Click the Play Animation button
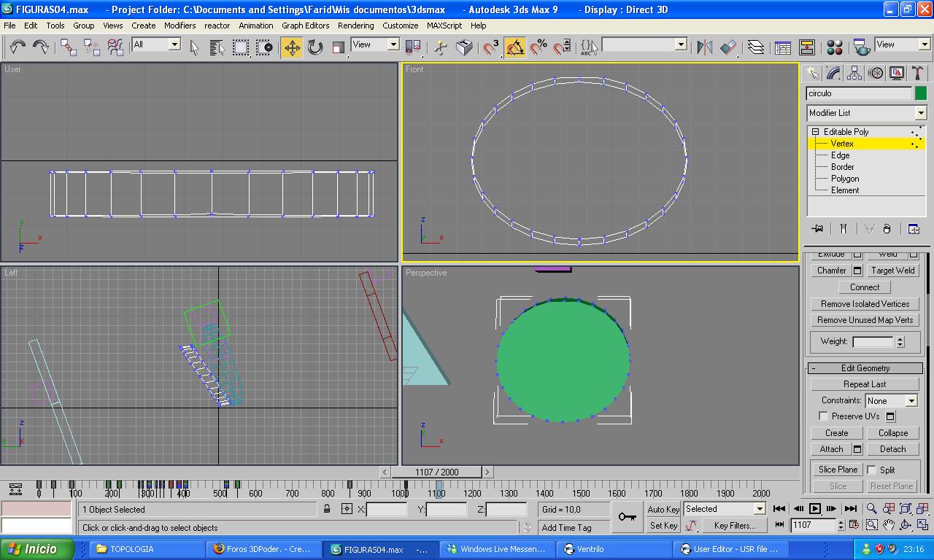The image size is (934, 560). (815, 509)
